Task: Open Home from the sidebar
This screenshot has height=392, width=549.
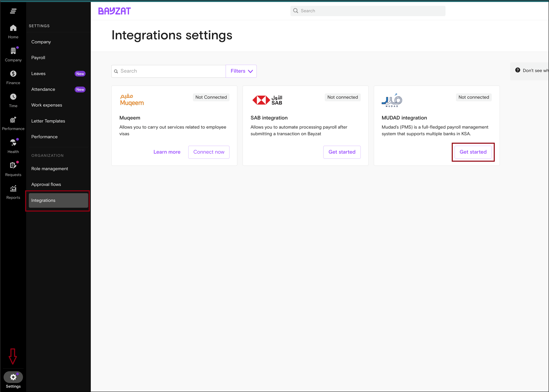Action: [13, 31]
